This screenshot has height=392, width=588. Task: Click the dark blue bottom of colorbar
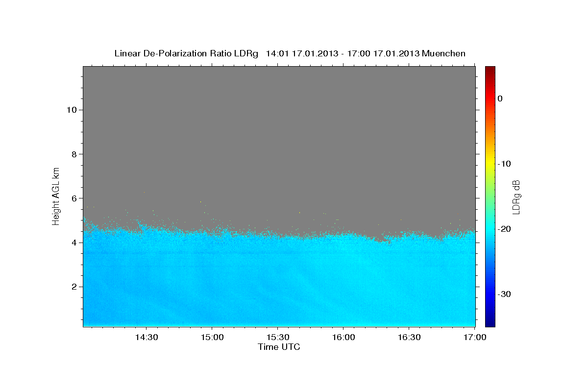(490, 322)
